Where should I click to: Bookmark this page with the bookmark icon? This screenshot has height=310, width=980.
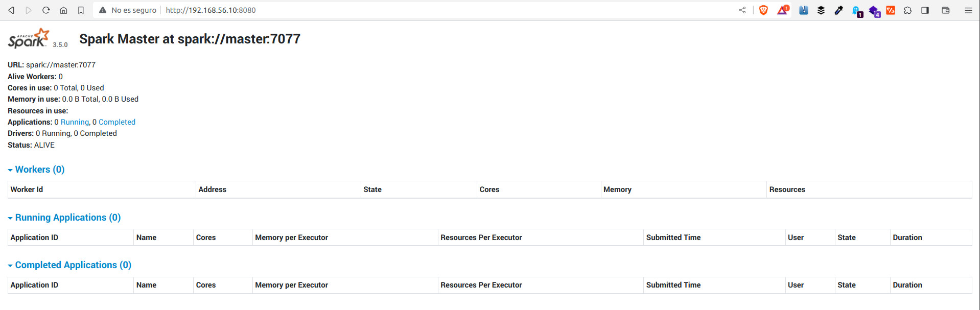pyautogui.click(x=81, y=10)
